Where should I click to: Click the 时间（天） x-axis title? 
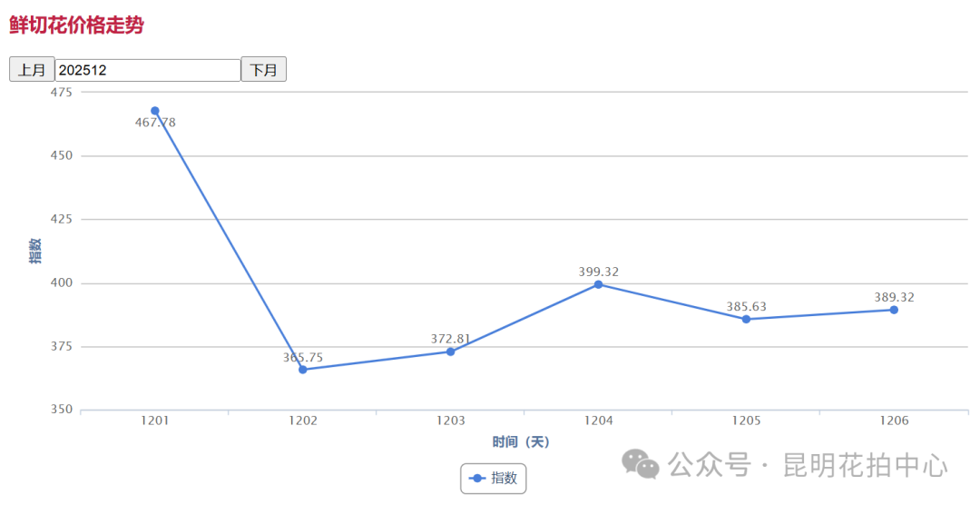pos(521,442)
